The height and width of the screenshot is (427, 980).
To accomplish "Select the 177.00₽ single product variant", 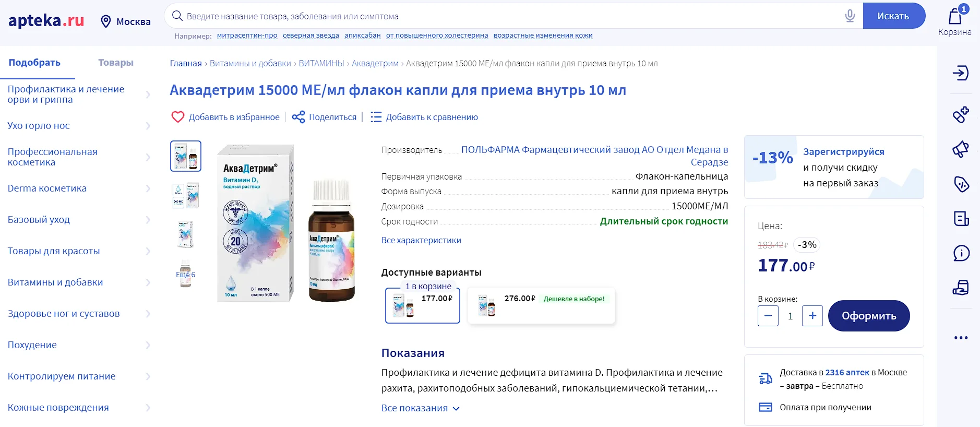I will click(x=423, y=305).
